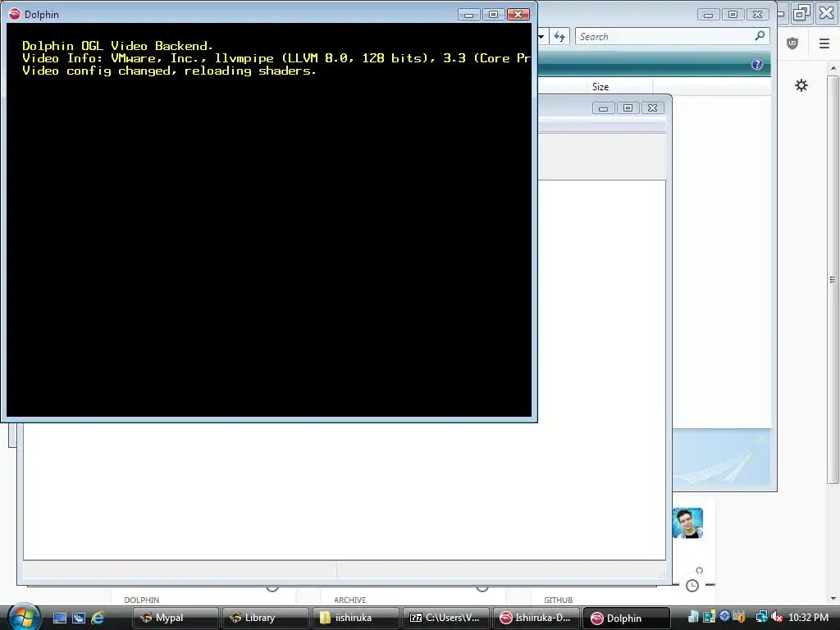Switch to Ishiiruka-D... taskbar button
This screenshot has height=630, width=840.
tap(536, 618)
